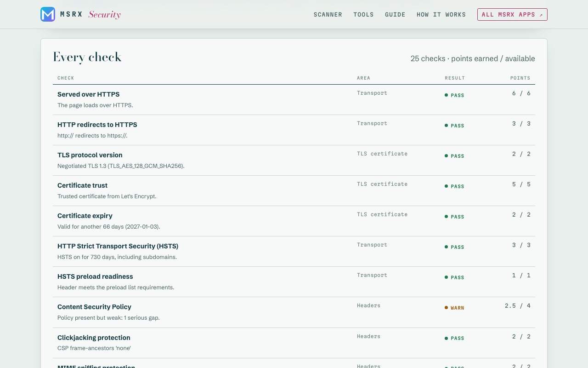The height and width of the screenshot is (368, 588).
Task: Select the Content Security Policy title
Action: pos(94,307)
